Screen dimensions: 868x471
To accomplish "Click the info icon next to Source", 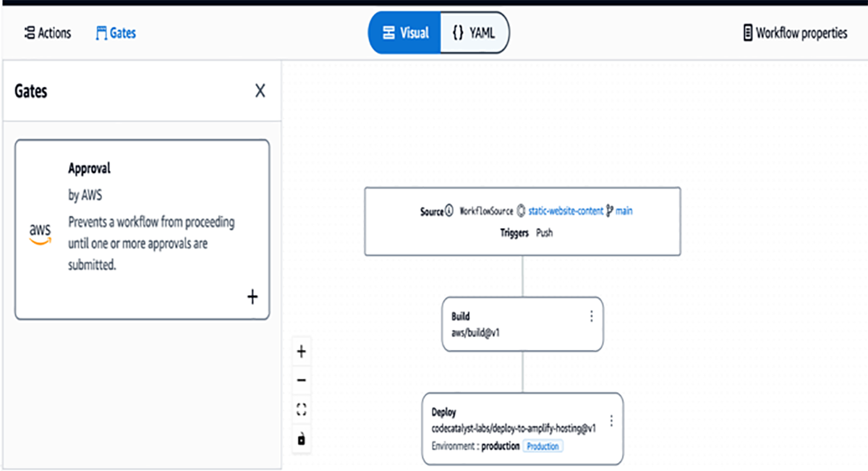I will (448, 211).
